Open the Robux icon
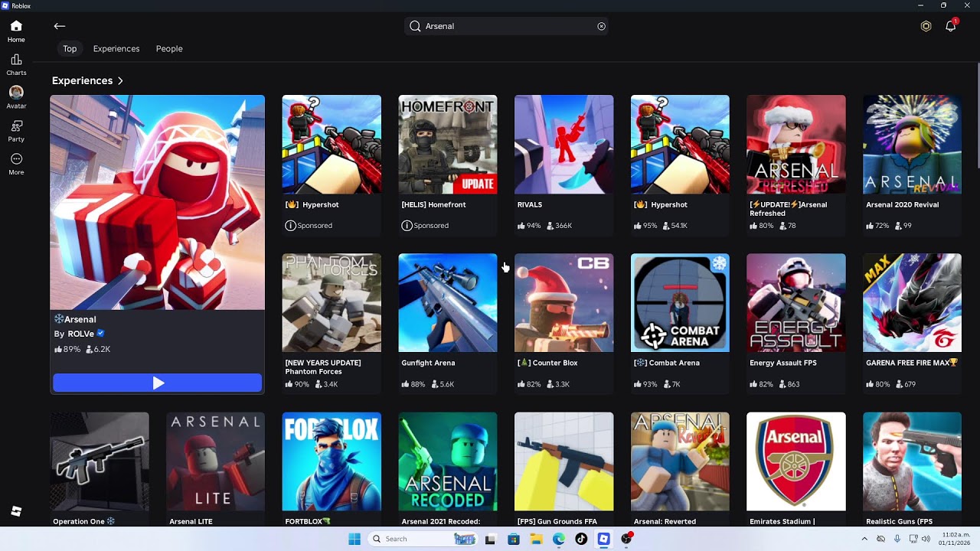 (x=926, y=26)
